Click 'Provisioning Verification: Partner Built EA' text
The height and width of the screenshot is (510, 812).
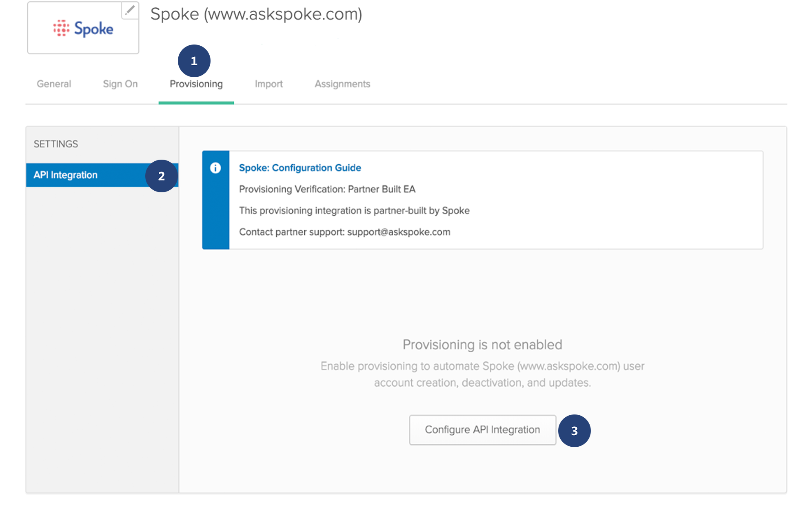[327, 189]
